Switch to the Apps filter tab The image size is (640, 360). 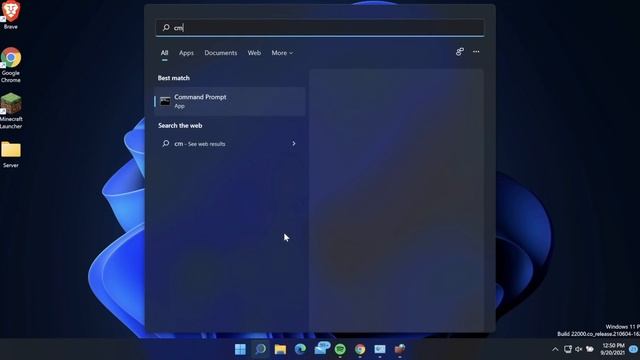pos(186,53)
